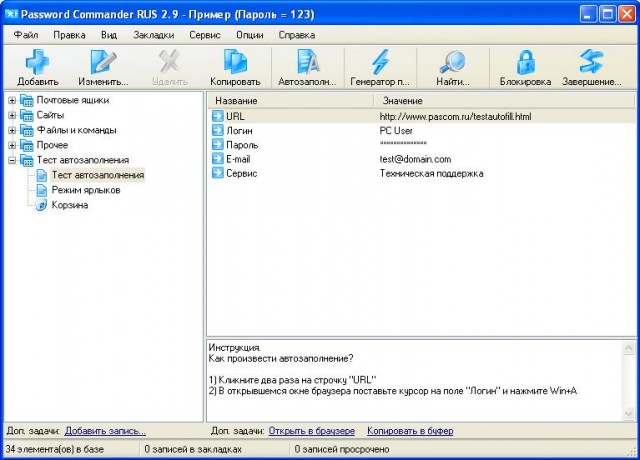Viewport: 640px width, 460px height.
Task: Select the Корзина item in tree
Action: tap(69, 205)
